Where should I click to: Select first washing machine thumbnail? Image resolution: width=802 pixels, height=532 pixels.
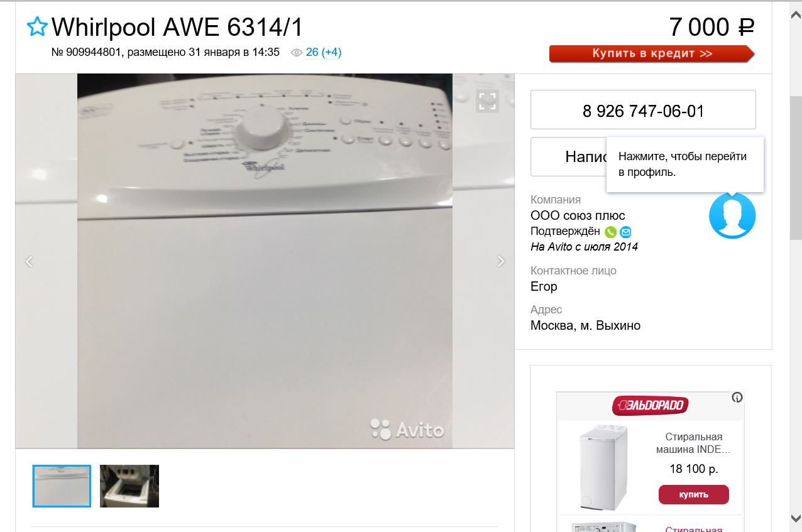pyautogui.click(x=62, y=486)
